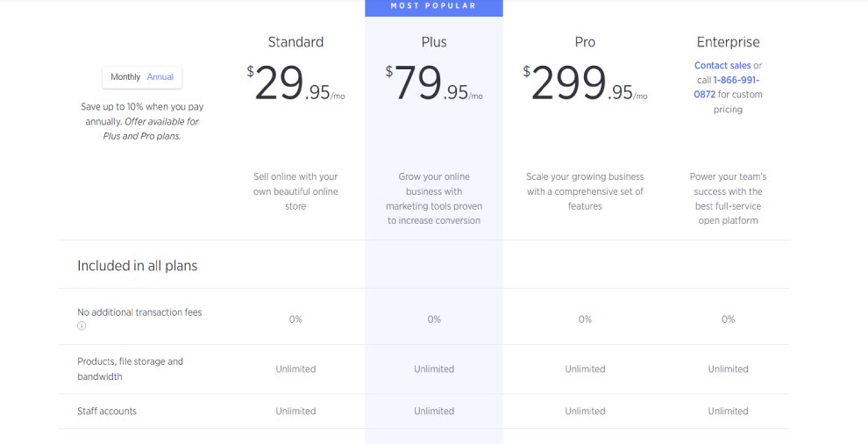
Task: Click the Included in all plans header
Action: click(138, 266)
